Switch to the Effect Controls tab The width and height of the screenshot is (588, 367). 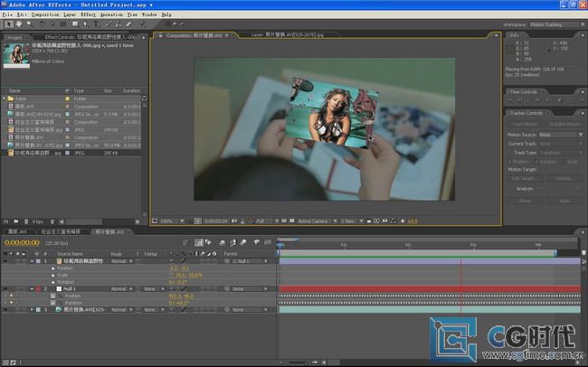[90, 37]
